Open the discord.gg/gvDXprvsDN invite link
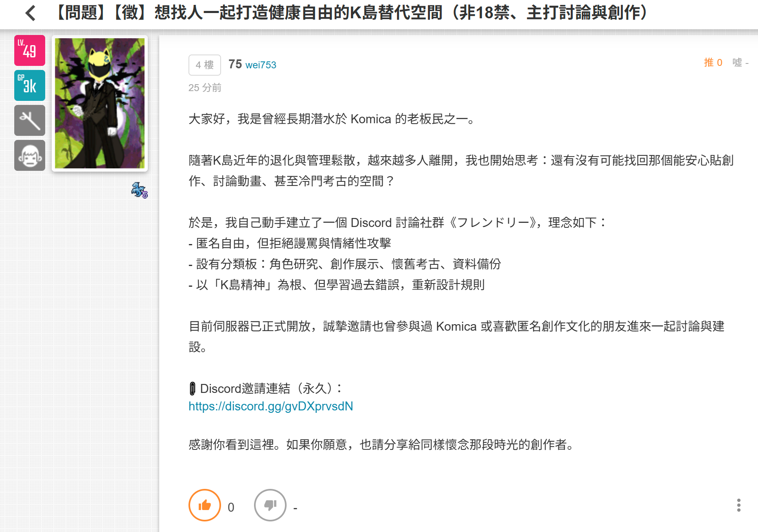Viewport: 758px width, 532px height. click(x=271, y=406)
